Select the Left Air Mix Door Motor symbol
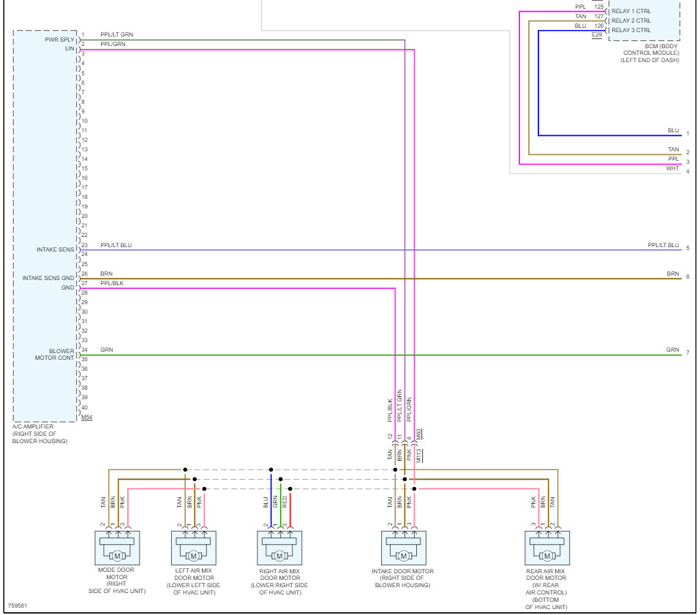Image resolution: width=700 pixels, height=615 pixels. [194, 548]
